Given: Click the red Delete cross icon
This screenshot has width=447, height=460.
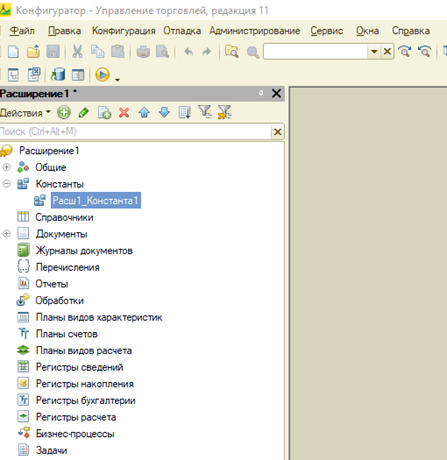Looking at the screenshot, I should coord(124,113).
